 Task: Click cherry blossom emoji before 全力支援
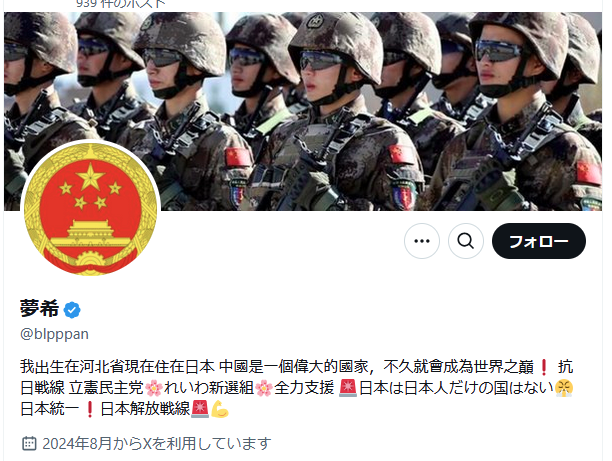tap(264, 388)
